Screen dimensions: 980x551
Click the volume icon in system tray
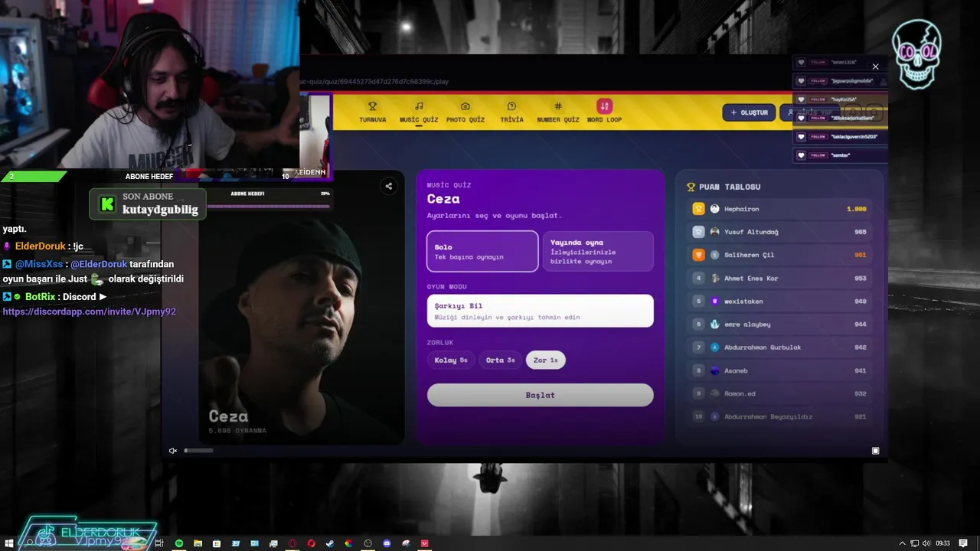[927, 543]
